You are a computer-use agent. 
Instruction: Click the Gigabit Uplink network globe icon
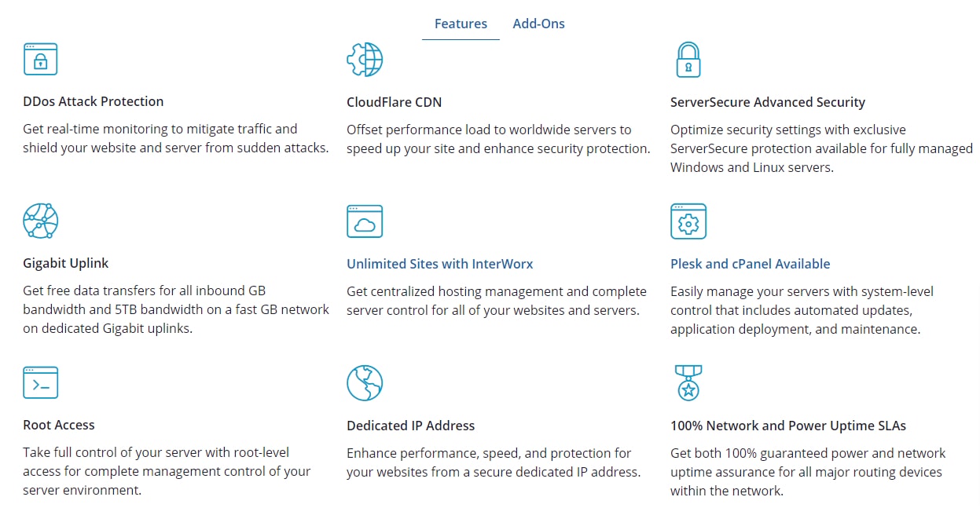[41, 221]
